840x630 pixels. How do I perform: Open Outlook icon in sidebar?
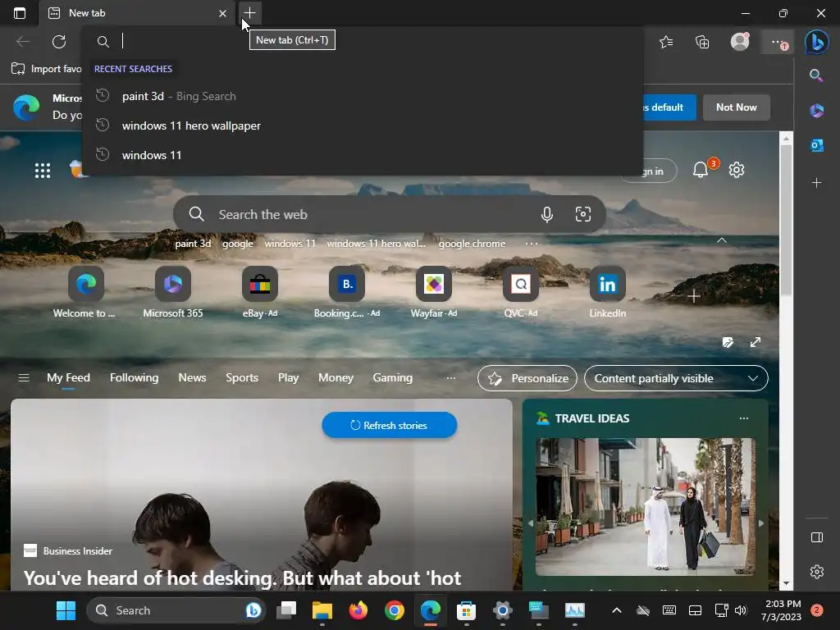coord(816,144)
